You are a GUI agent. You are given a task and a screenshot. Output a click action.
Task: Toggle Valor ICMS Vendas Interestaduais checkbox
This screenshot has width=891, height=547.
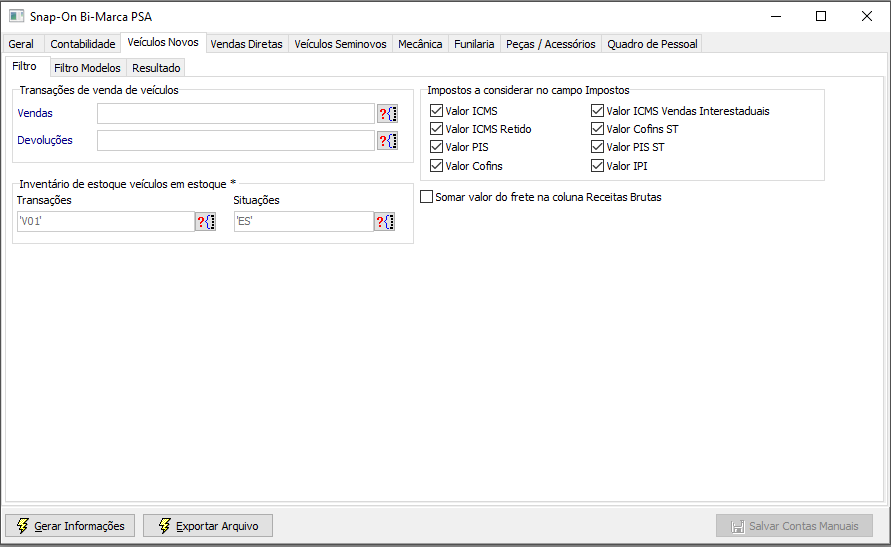(x=597, y=111)
